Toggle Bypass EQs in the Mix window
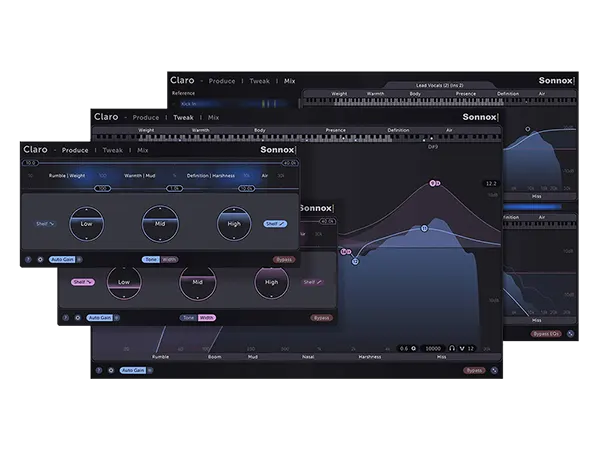600x450 pixels. 546,333
